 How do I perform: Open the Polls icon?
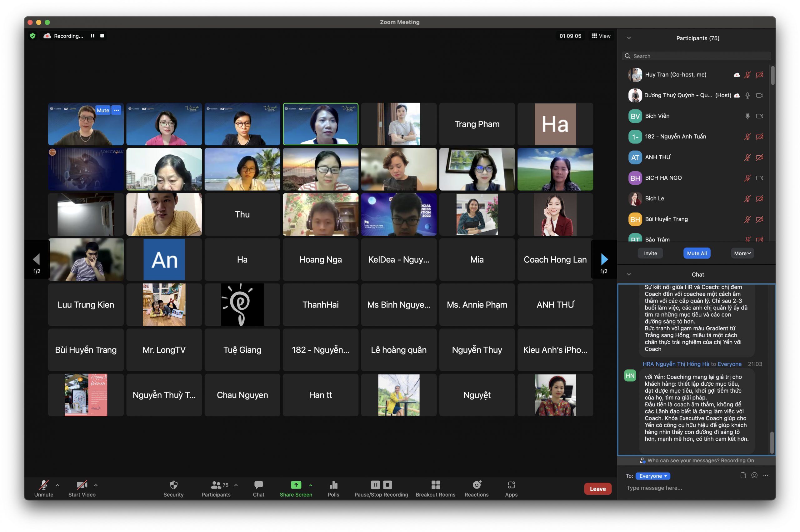tap(333, 484)
